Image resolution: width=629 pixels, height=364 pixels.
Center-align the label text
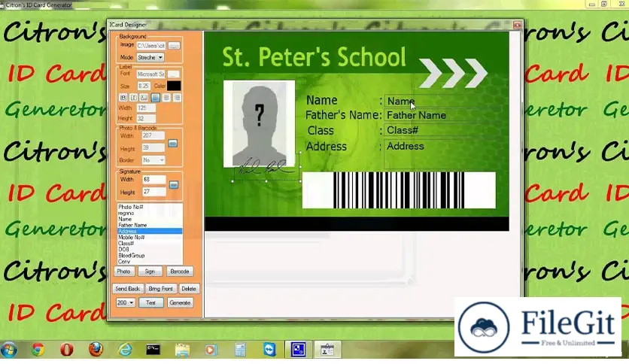(x=166, y=98)
